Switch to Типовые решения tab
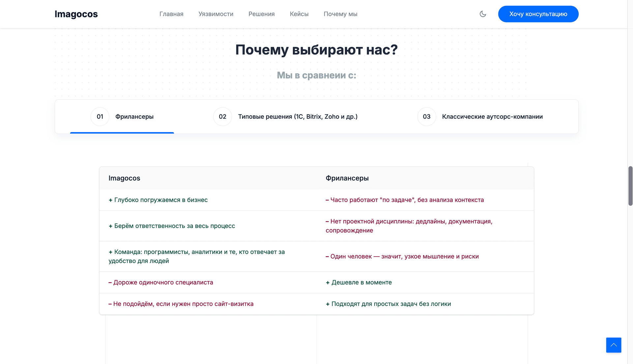 (297, 117)
